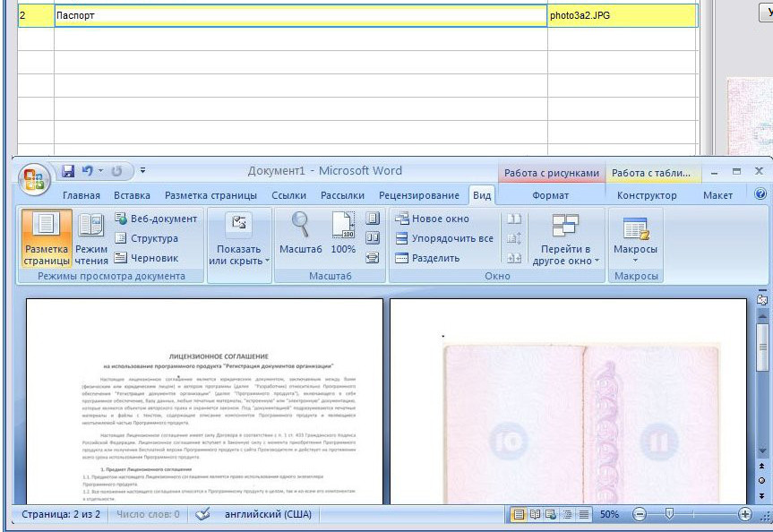Screen dimensions: 773x532
Task: Click the 50% zoom level button
Action: coord(609,514)
